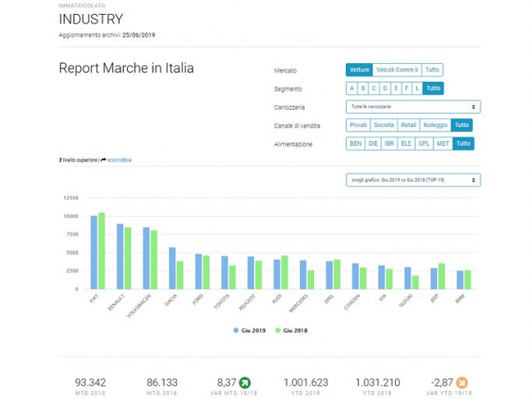Filter sales channel by Noleggio
Viewport: 532px width, 399px height.
[x=435, y=125]
